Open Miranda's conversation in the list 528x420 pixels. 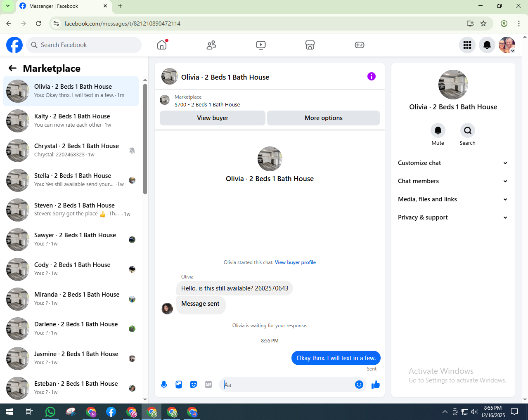(x=71, y=299)
